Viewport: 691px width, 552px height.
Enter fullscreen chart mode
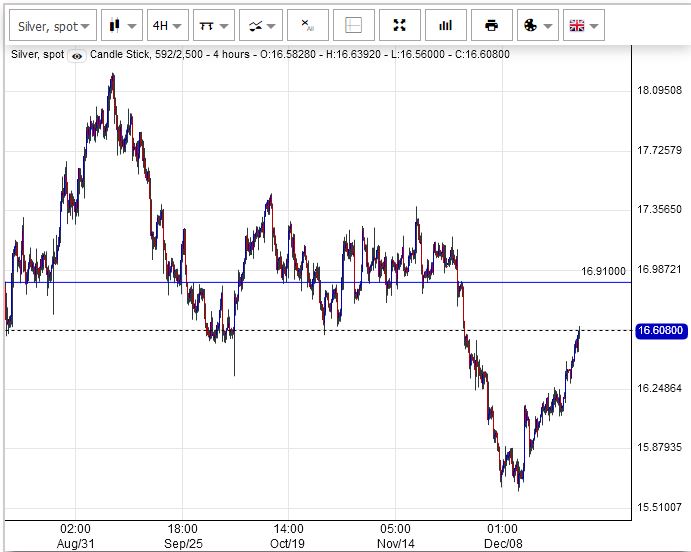click(x=400, y=25)
